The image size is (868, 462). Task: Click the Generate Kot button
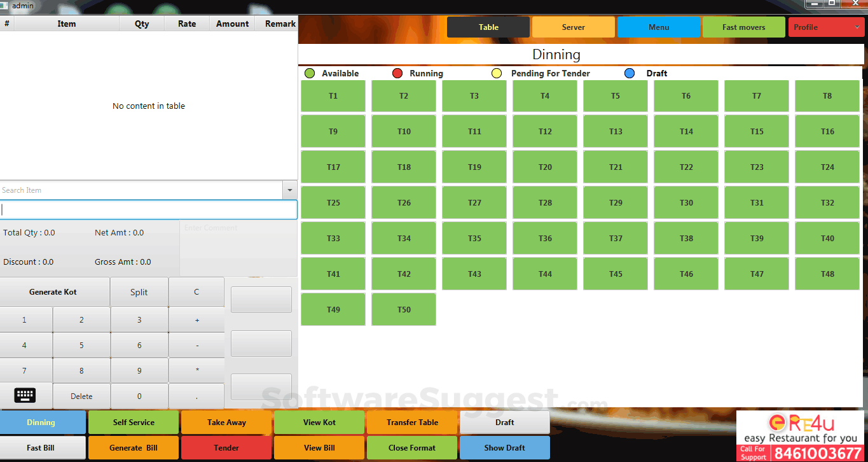coord(54,291)
